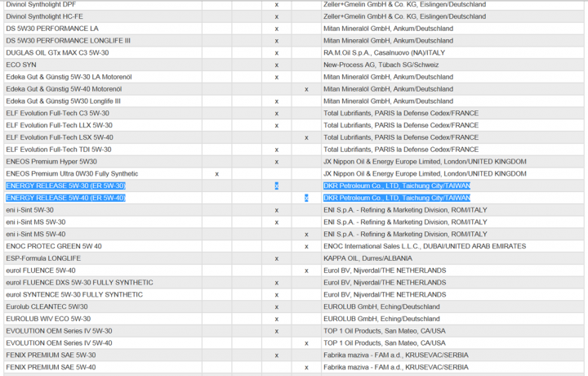Select EVOLUTION OEM Series IV 5W-30

click(x=59, y=330)
